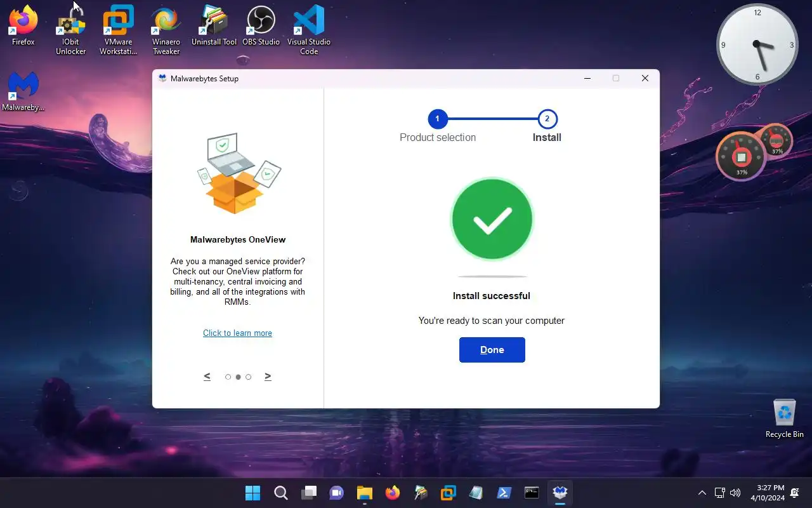Click the green install success checkmark

coord(492,219)
